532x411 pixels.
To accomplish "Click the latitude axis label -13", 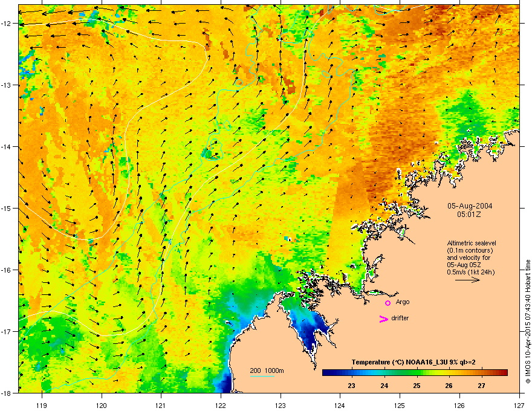I will (x=6, y=85).
